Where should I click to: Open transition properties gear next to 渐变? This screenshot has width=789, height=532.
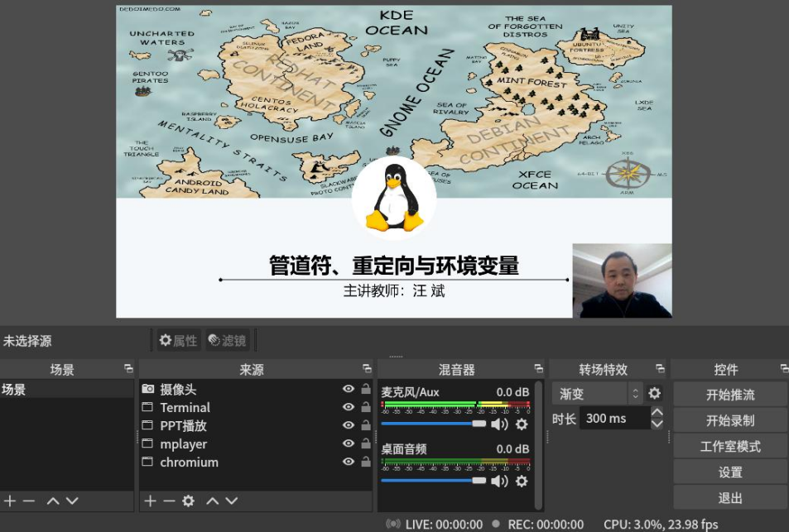(x=655, y=394)
